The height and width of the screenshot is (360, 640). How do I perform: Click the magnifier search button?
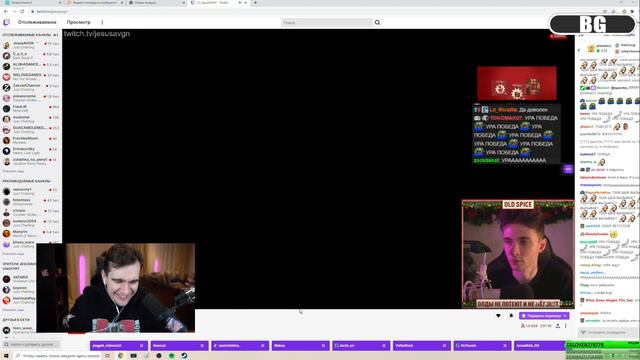tap(377, 22)
